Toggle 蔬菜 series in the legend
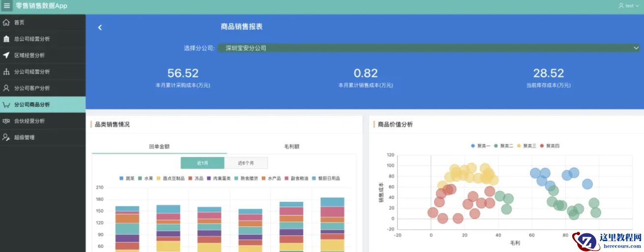The height and width of the screenshot is (252, 644). pyautogui.click(x=127, y=178)
